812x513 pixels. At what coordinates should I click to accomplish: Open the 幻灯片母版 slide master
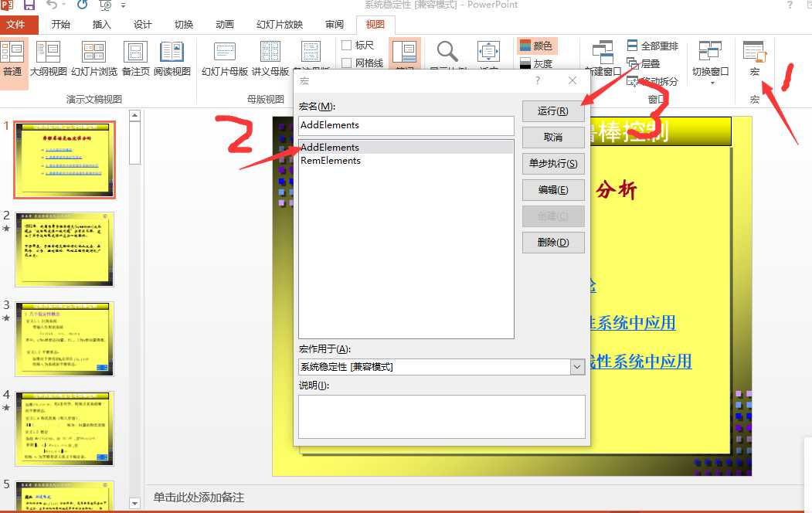(225, 59)
